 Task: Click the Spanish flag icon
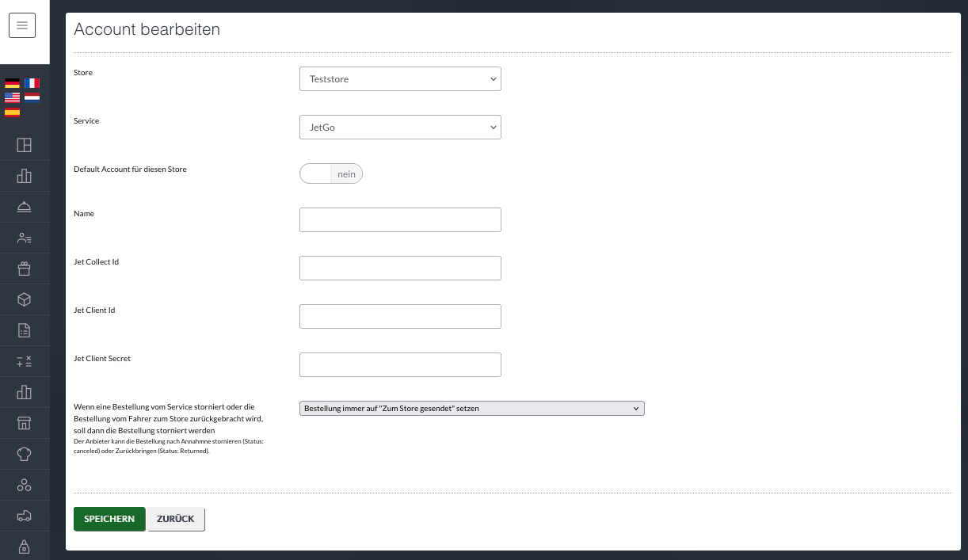click(x=12, y=112)
